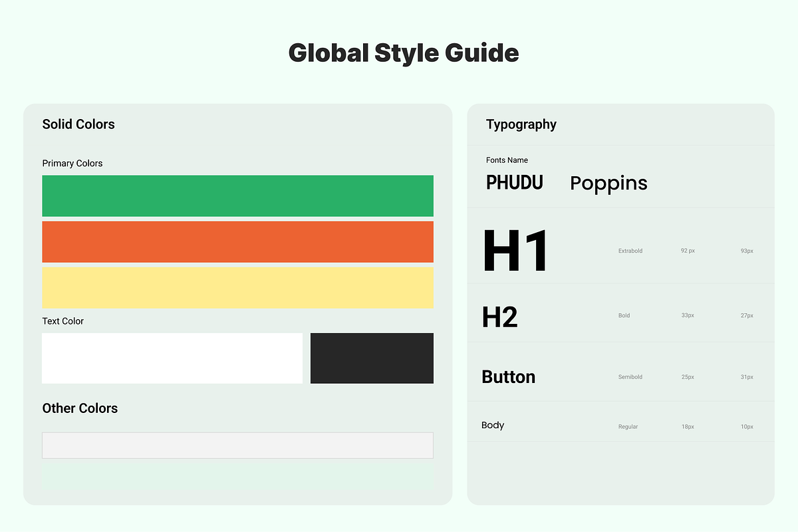
Task: Click the PHUDU font name
Action: pos(515,183)
